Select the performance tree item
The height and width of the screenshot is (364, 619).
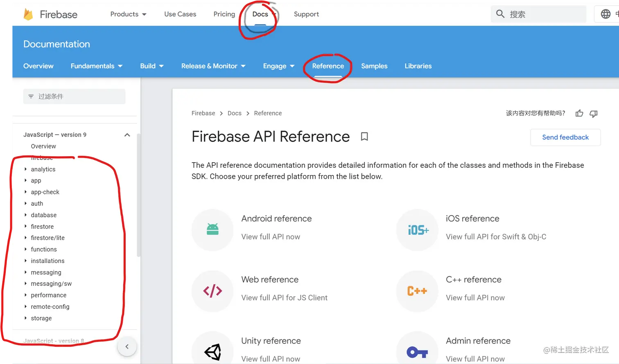click(48, 295)
